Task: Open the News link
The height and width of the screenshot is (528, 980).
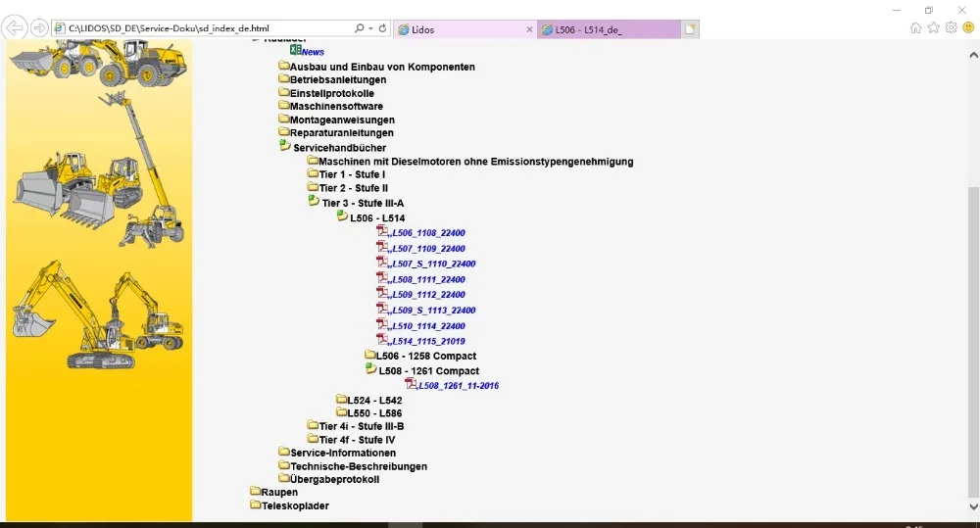Action: tap(313, 53)
